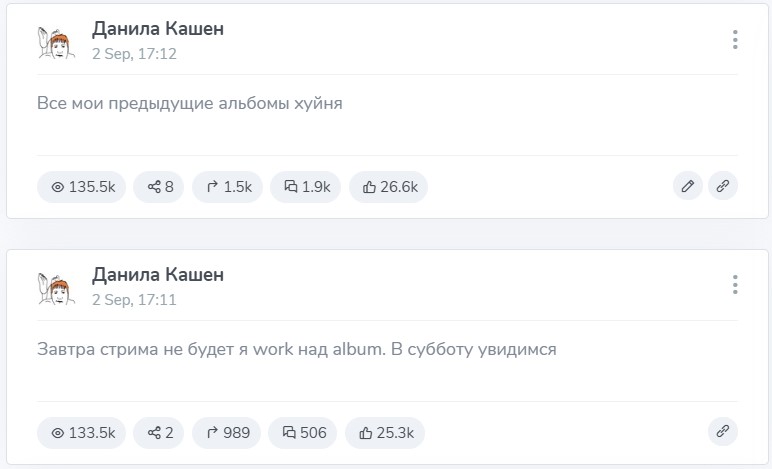Copy link icon on the 17:11 post
Screen dimensions: 772x469
[x=723, y=432]
